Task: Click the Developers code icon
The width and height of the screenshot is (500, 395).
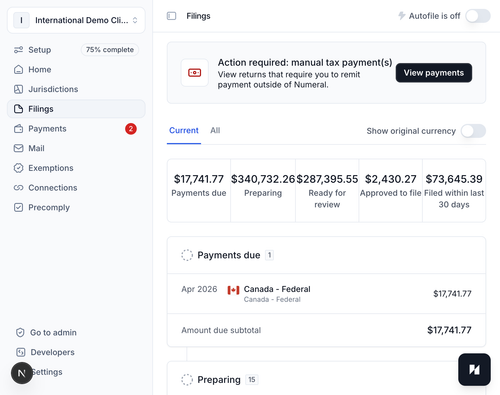Action: click(x=20, y=352)
